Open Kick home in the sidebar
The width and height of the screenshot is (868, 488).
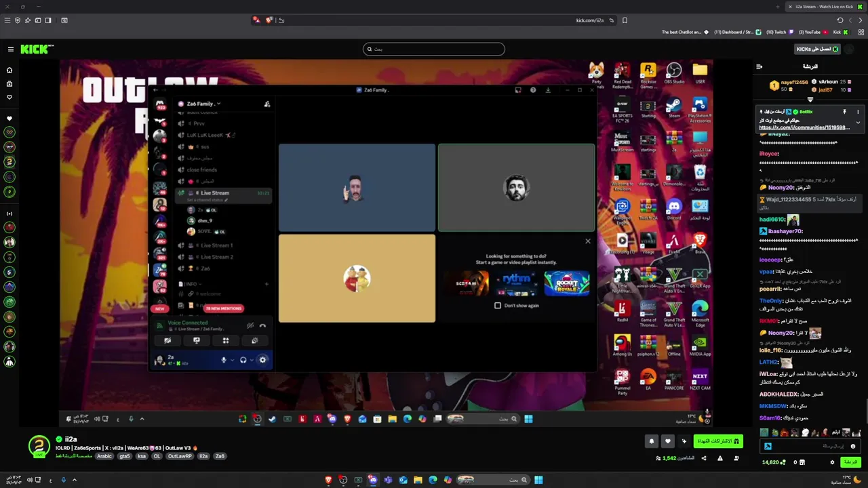click(9, 70)
